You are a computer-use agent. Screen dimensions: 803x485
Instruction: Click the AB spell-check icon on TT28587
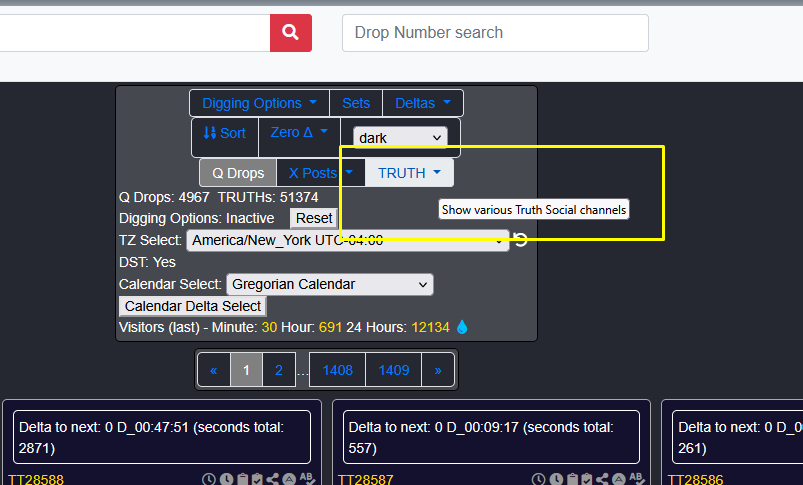click(638, 478)
